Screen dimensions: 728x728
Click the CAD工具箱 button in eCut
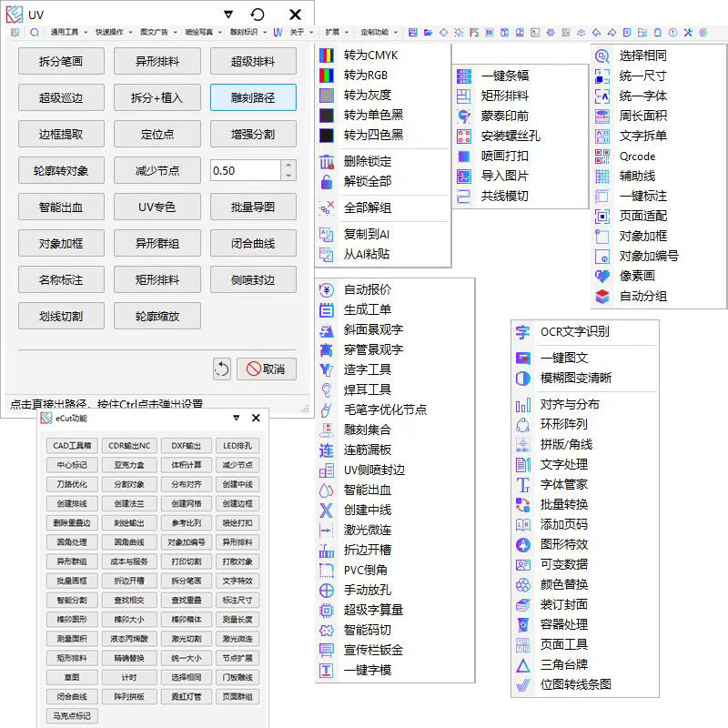(x=72, y=446)
